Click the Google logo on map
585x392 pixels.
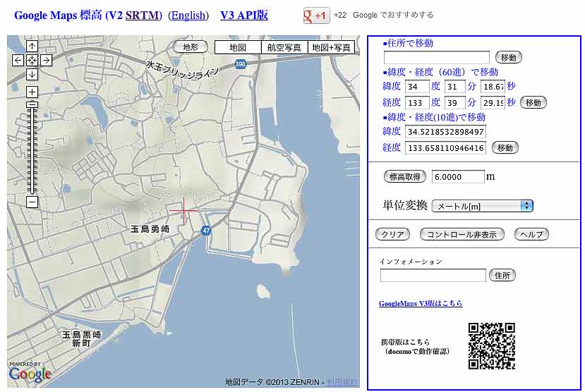pos(30,374)
